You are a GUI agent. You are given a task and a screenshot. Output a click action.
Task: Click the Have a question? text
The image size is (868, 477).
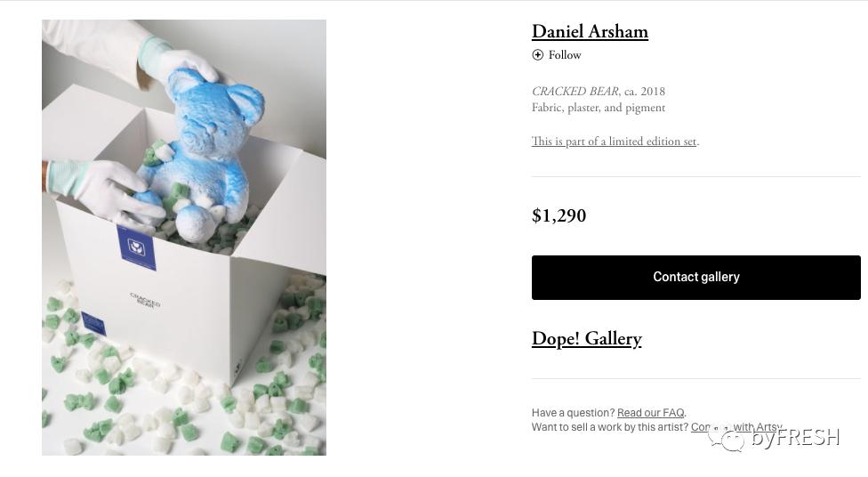coord(573,413)
